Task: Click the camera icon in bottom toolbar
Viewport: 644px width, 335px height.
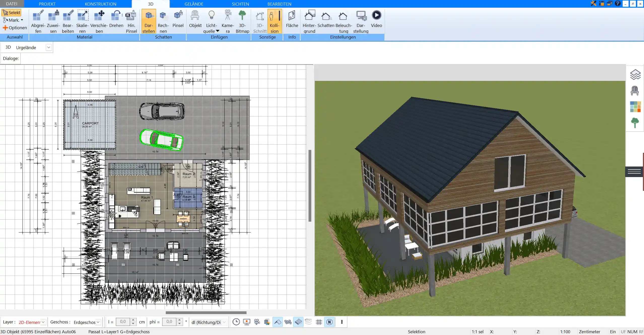Action: click(257, 322)
